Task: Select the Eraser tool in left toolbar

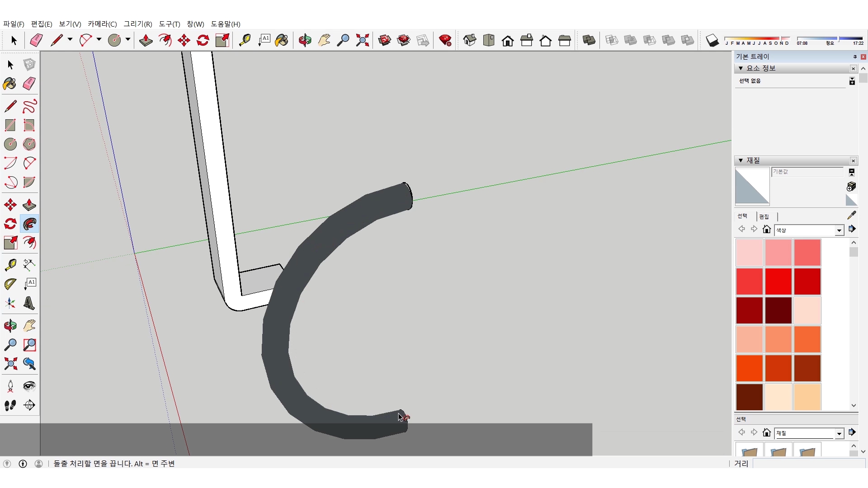Action: pyautogui.click(x=29, y=84)
